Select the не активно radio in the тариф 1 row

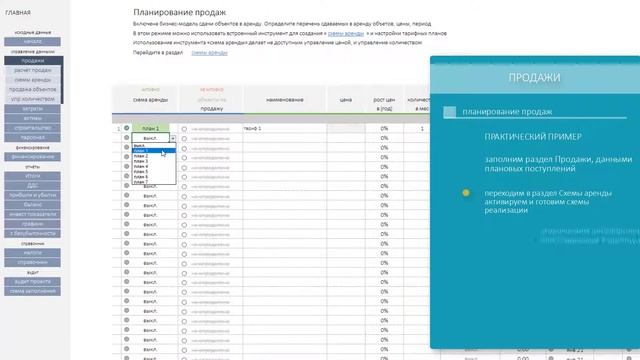point(184,129)
